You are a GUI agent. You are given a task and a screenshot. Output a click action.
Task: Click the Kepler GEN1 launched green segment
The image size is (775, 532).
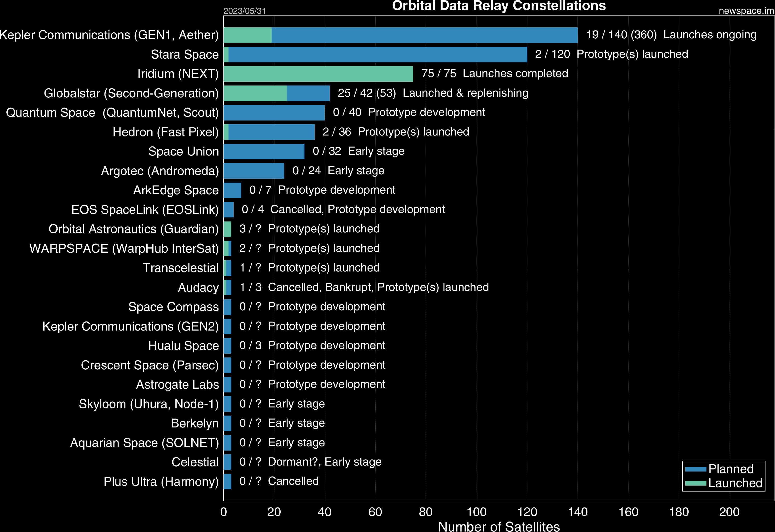click(x=248, y=35)
